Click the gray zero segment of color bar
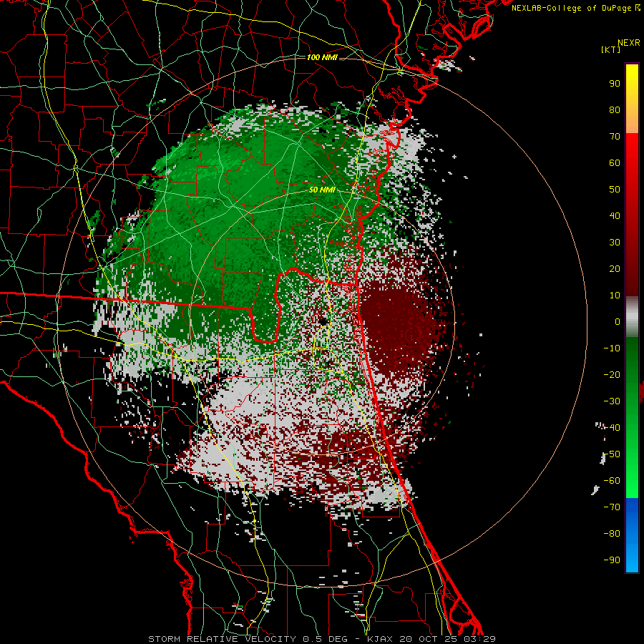Image resolution: width=644 pixels, height=644 pixels. (x=632, y=316)
